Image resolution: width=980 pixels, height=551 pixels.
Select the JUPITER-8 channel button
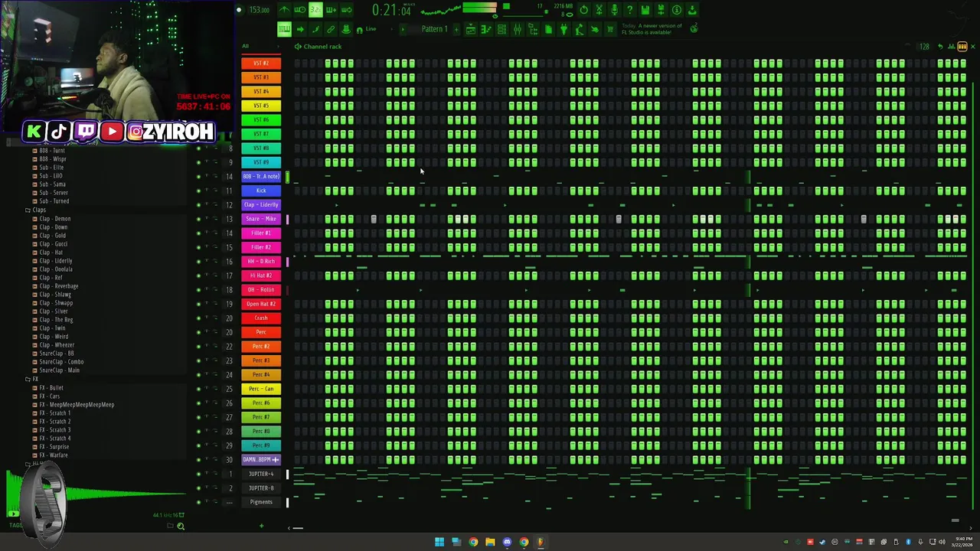click(261, 487)
